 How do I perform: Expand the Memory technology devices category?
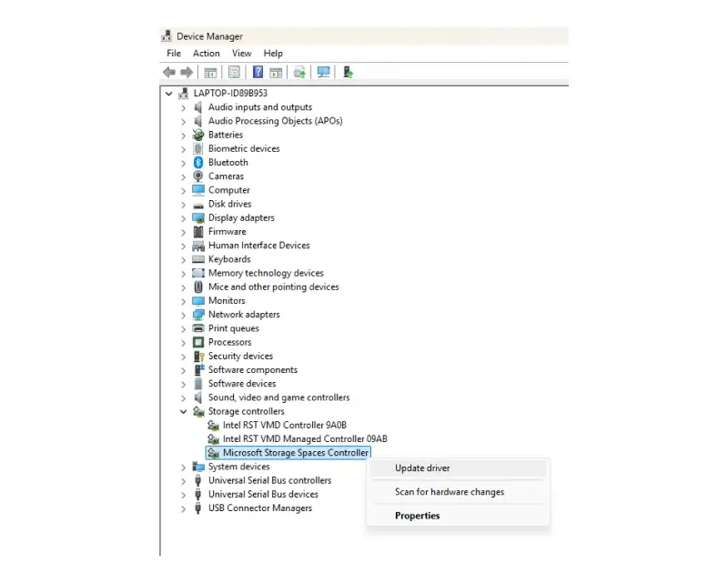click(x=184, y=274)
